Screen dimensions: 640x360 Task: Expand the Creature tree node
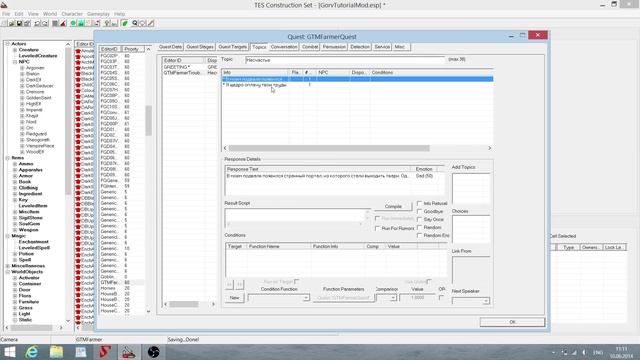(15, 50)
